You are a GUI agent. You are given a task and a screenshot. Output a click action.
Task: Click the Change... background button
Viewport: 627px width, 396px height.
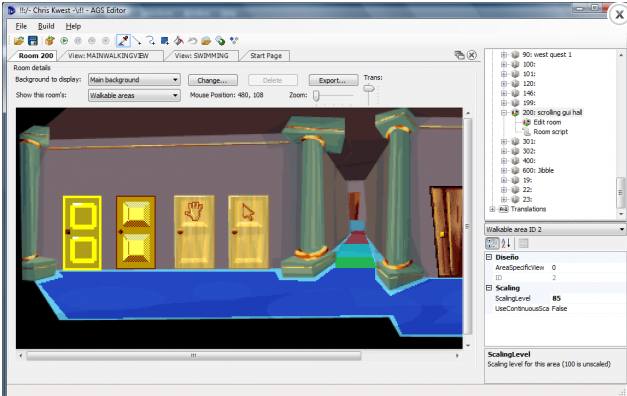[x=213, y=80]
